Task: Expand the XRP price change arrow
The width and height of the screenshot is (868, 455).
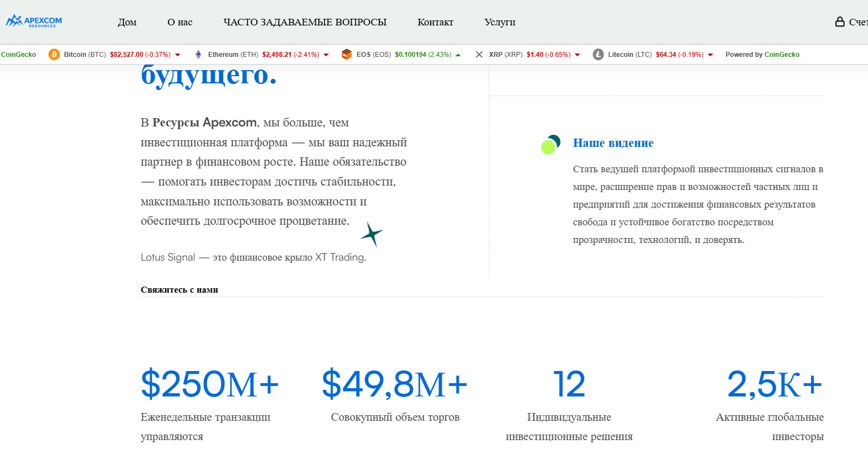Action: (x=578, y=55)
